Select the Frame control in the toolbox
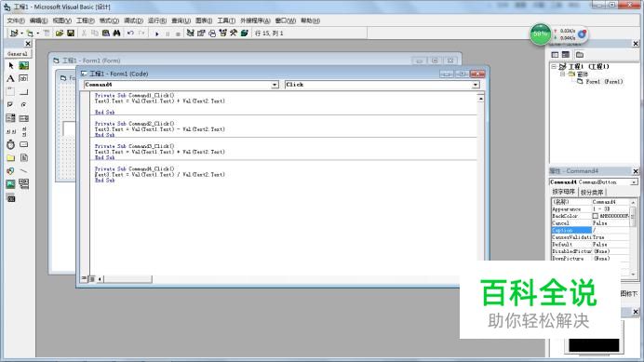This screenshot has height=362, width=644. pos(10,91)
